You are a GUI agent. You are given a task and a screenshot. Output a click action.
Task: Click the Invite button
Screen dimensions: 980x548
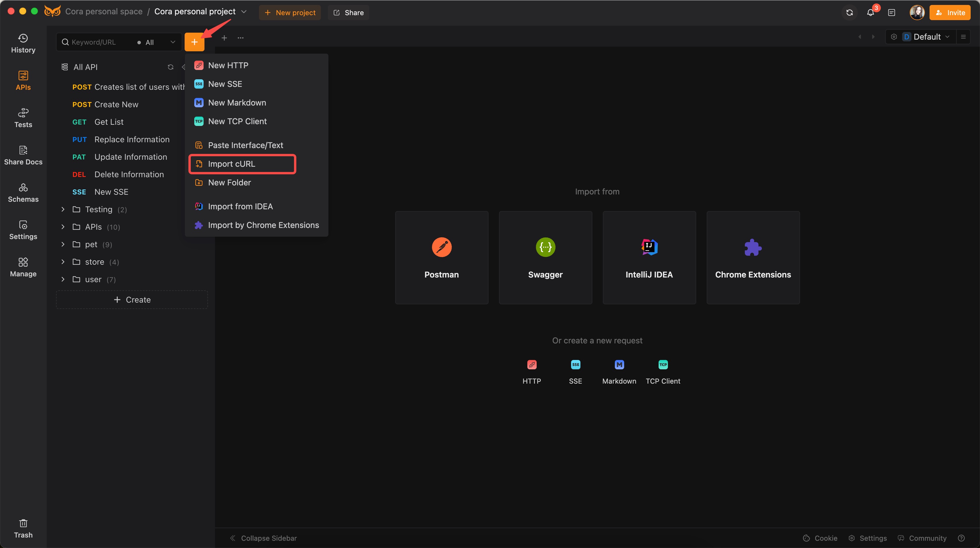[x=951, y=11]
